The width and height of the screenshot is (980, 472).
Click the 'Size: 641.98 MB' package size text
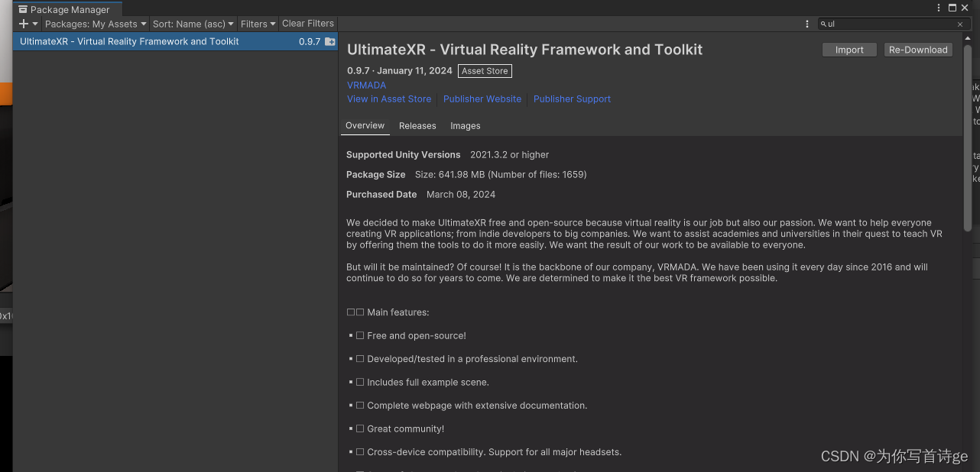click(x=501, y=175)
